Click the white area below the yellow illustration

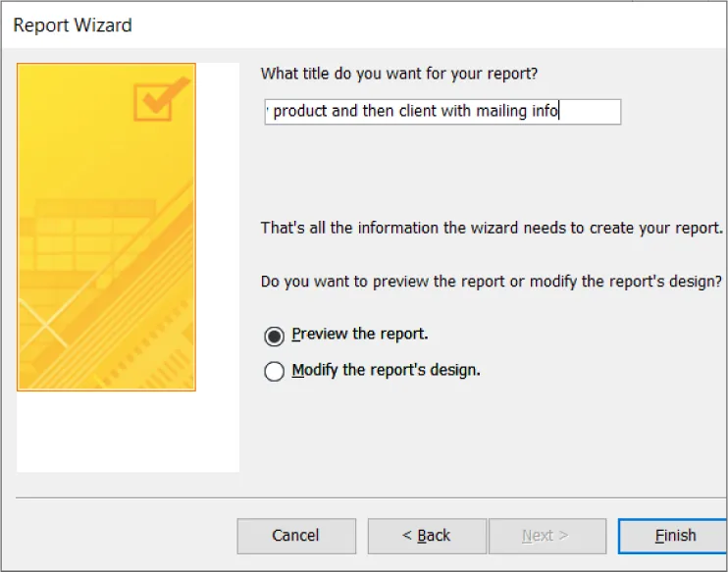[128, 432]
